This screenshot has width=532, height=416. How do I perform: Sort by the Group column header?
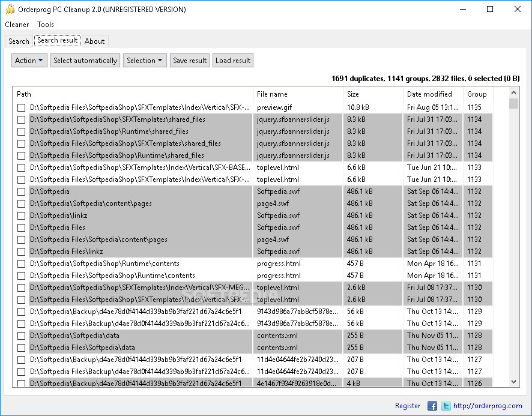(x=478, y=94)
